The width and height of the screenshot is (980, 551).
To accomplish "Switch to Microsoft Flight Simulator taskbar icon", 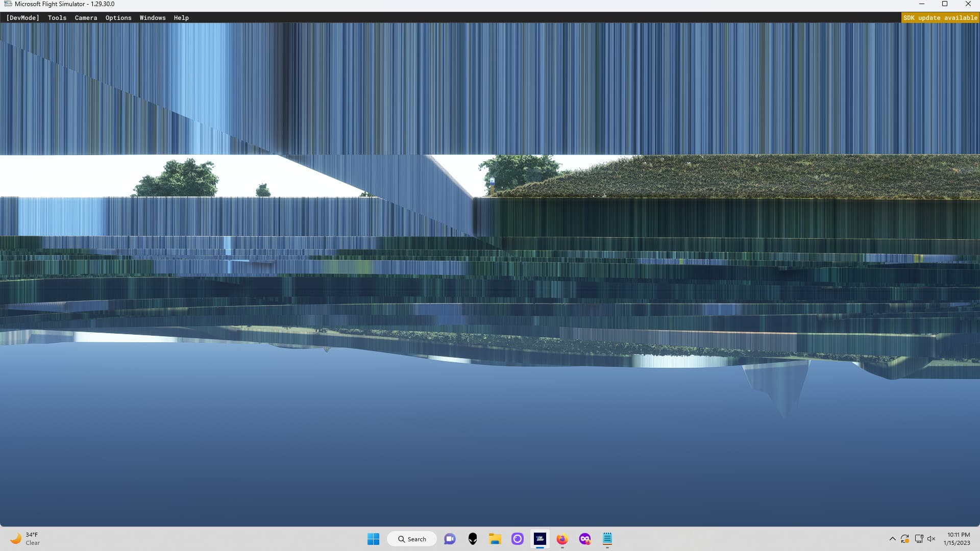I will point(540,539).
